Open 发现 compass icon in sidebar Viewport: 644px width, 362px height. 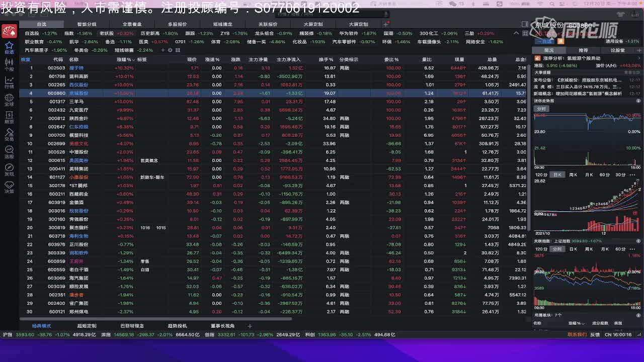[9, 169]
